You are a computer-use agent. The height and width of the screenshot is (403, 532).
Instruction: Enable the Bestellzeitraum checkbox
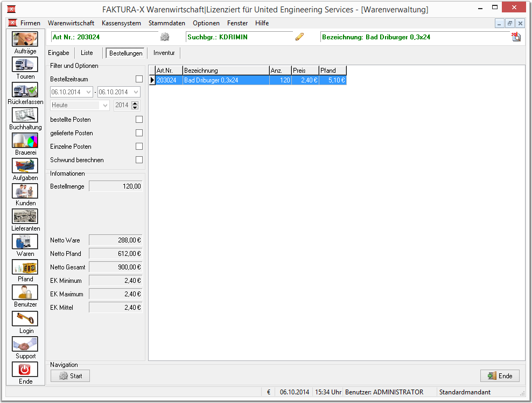tap(139, 79)
